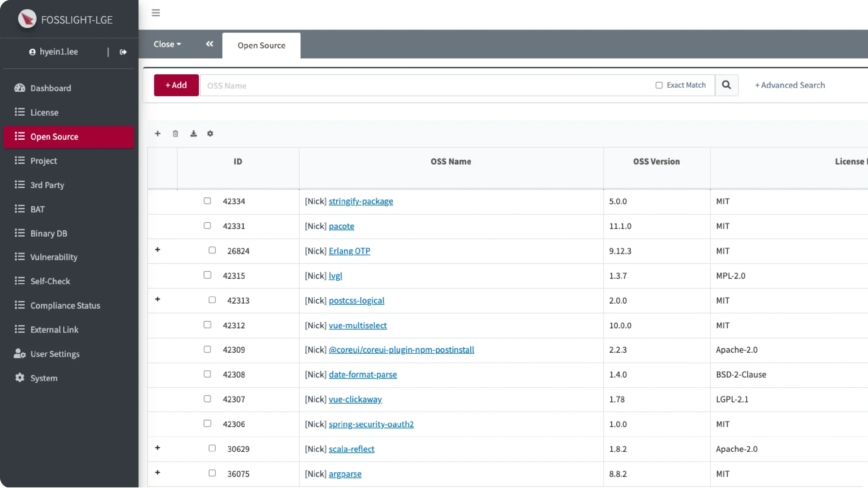The height and width of the screenshot is (488, 868).
Task: Open the grid settings gear icon
Action: pos(210,134)
